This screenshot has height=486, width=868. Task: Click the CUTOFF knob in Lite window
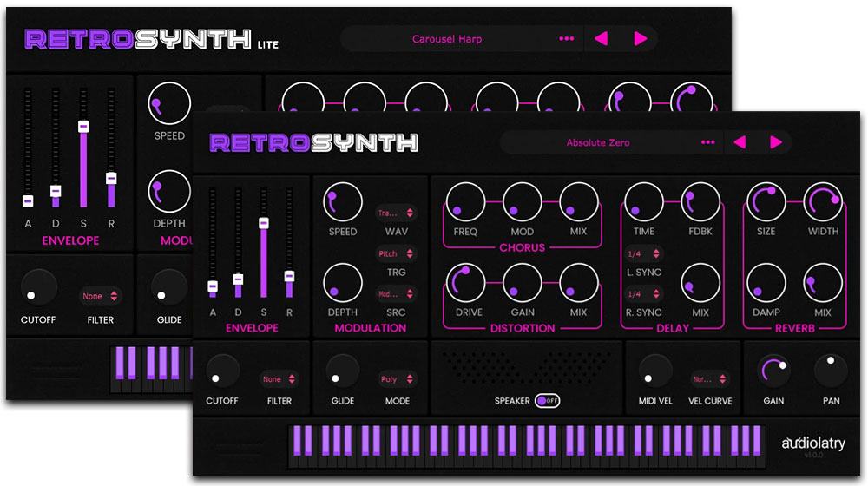pyautogui.click(x=38, y=288)
